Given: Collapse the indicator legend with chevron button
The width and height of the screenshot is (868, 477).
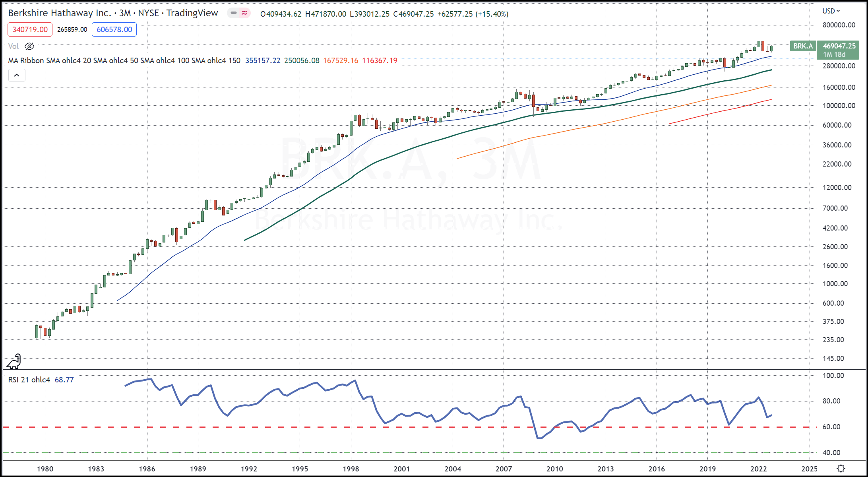Looking at the screenshot, I should (17, 75).
